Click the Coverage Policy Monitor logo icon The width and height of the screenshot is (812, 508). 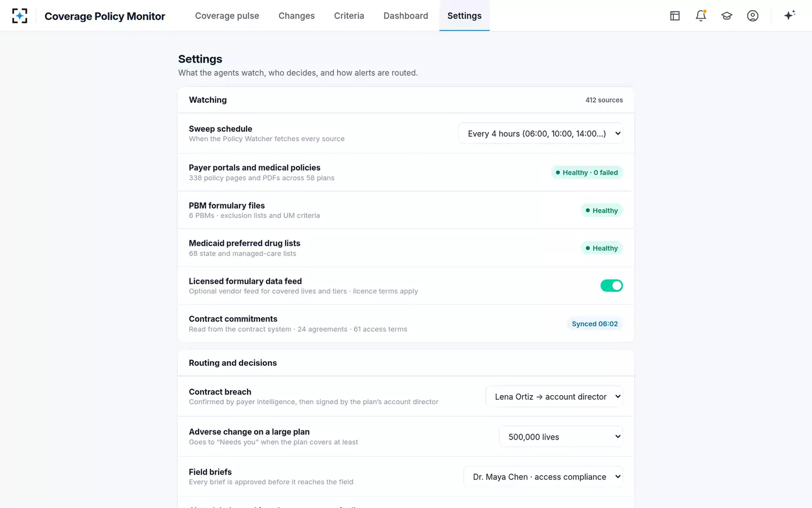click(20, 16)
